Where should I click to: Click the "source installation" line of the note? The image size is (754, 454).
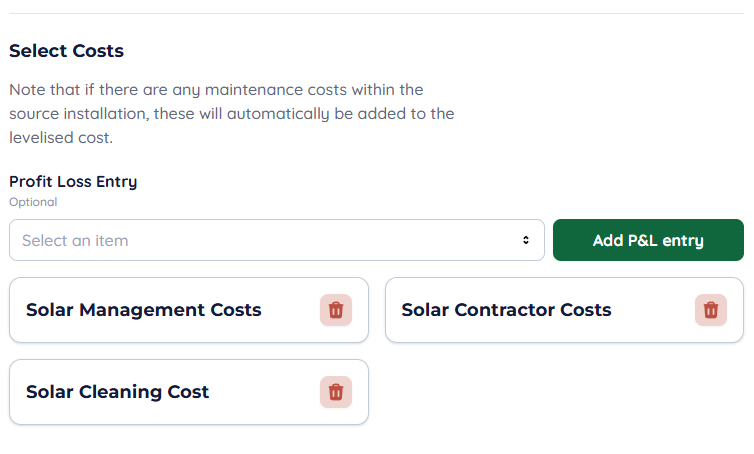[x=232, y=113]
